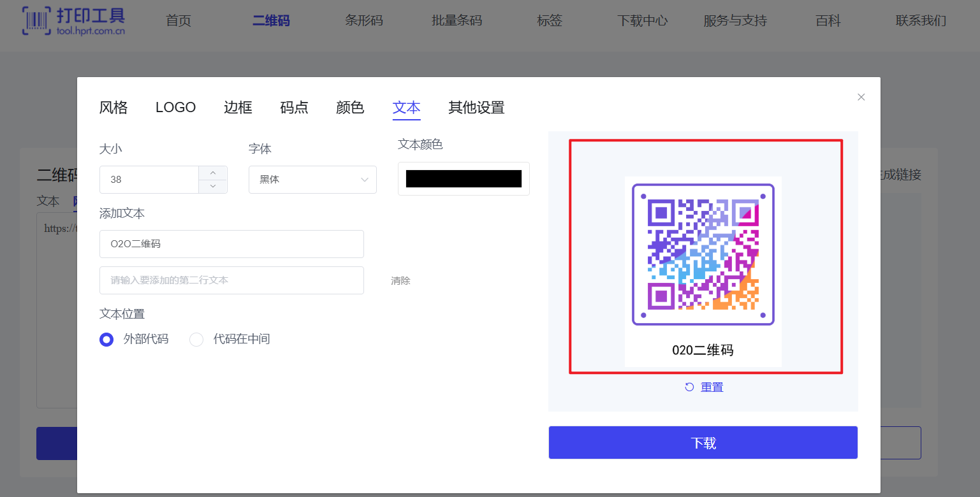Decrease the 大小 value with down arrow
This screenshot has width=980, height=497.
[x=213, y=186]
